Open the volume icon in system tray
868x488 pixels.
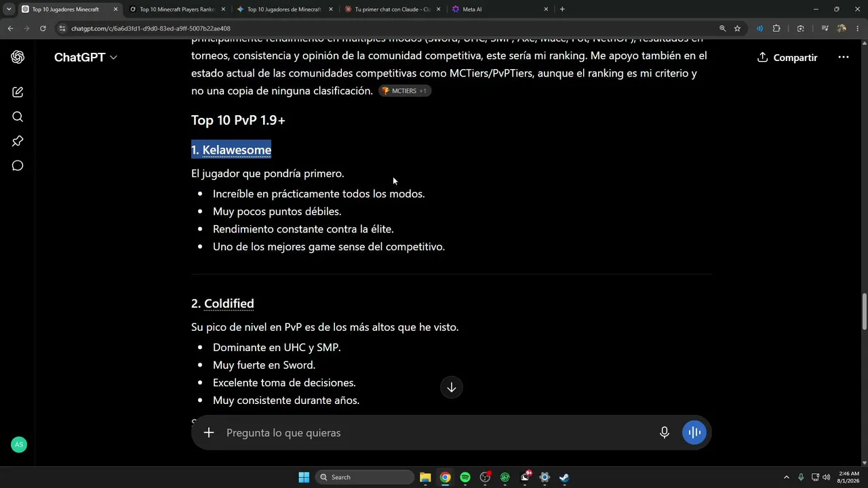(826, 477)
